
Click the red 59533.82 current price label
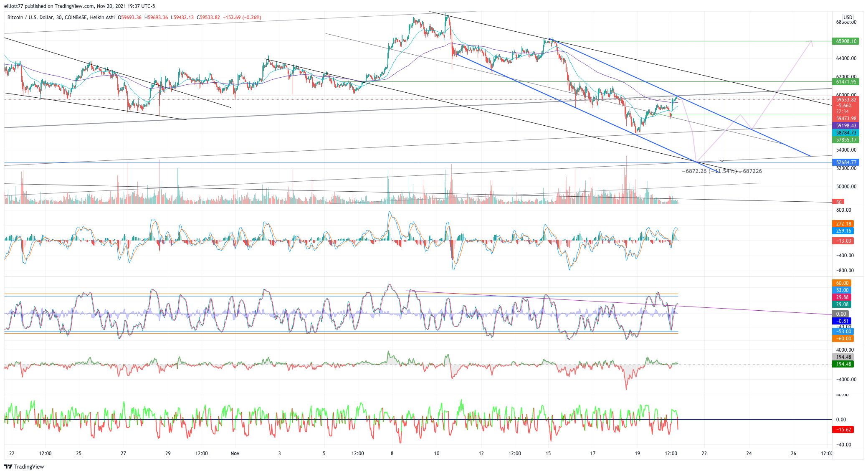[x=845, y=100]
